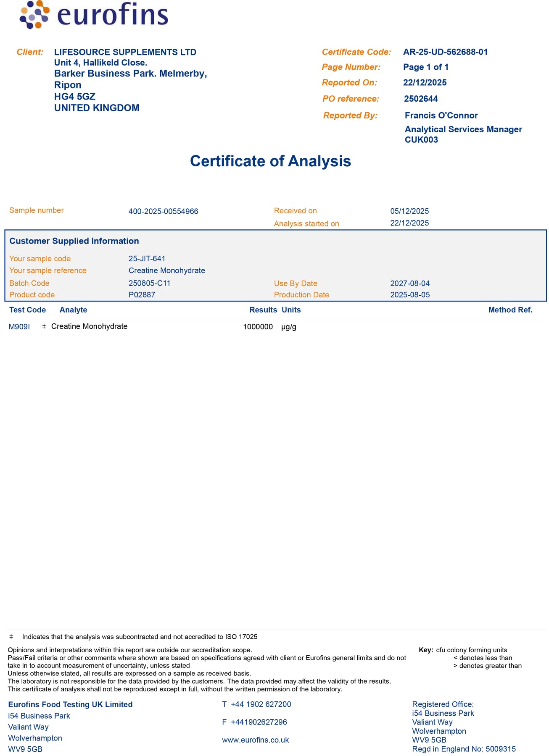Click the Certificate of Analysis title
The image size is (549, 756).
click(x=270, y=161)
